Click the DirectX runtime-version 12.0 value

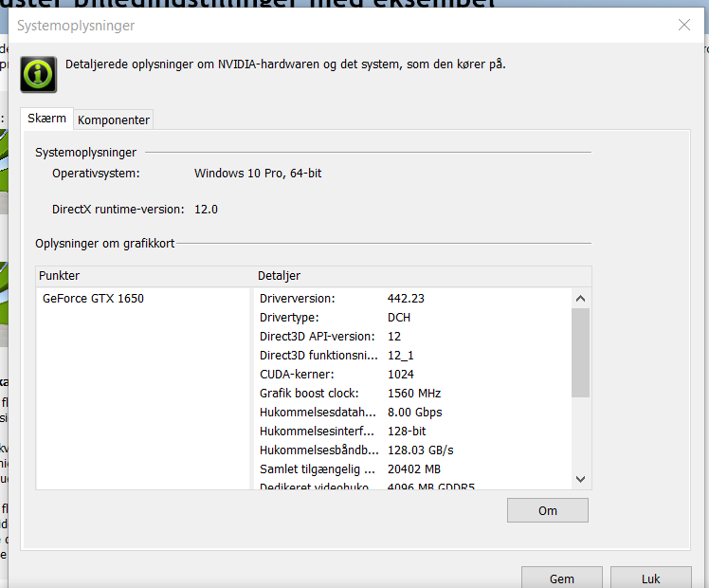[x=207, y=210]
